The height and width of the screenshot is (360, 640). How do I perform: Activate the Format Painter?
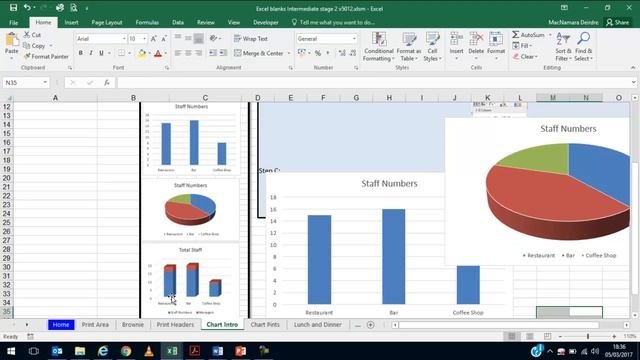tap(46, 56)
